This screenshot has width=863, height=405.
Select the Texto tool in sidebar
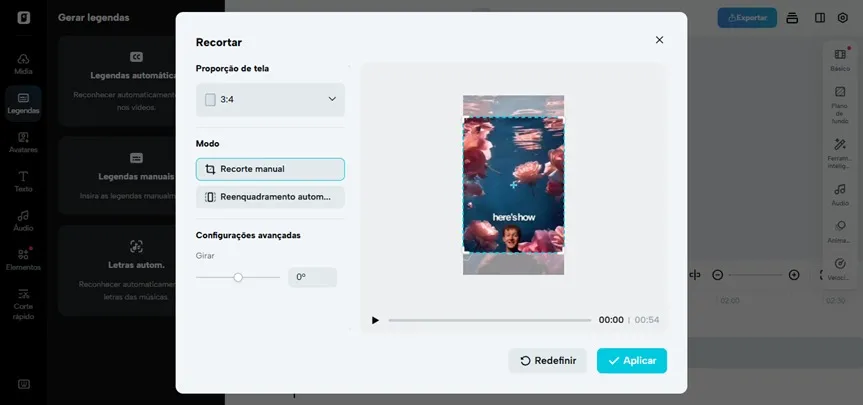tap(23, 181)
